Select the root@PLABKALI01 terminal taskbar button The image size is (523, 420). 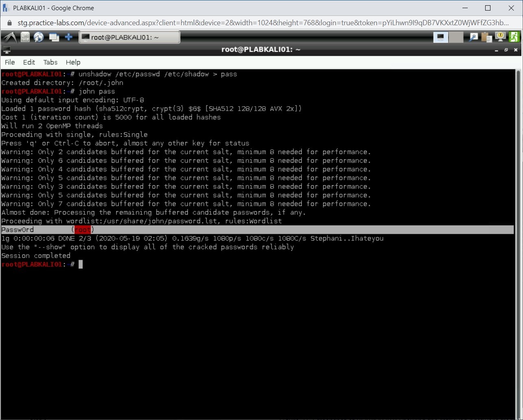click(x=129, y=37)
